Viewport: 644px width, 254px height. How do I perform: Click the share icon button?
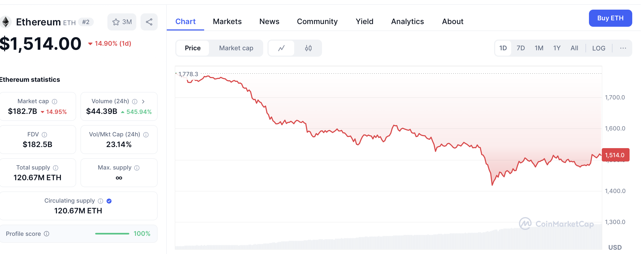click(149, 22)
